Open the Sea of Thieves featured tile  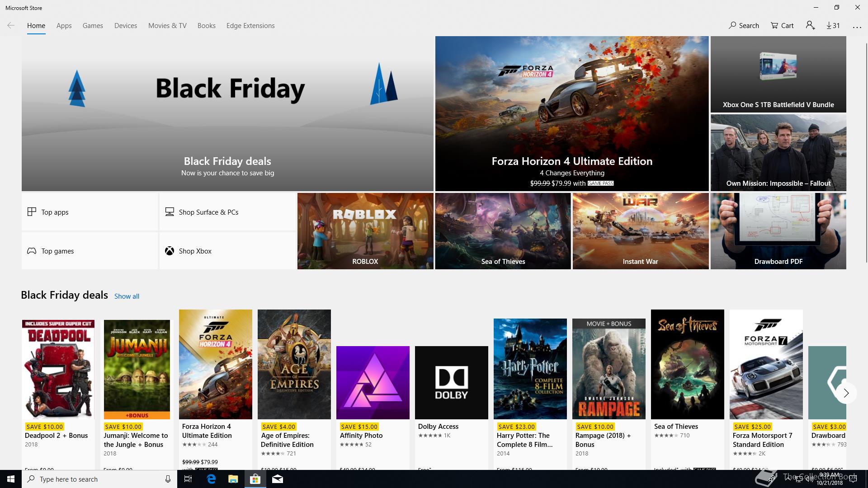(503, 231)
